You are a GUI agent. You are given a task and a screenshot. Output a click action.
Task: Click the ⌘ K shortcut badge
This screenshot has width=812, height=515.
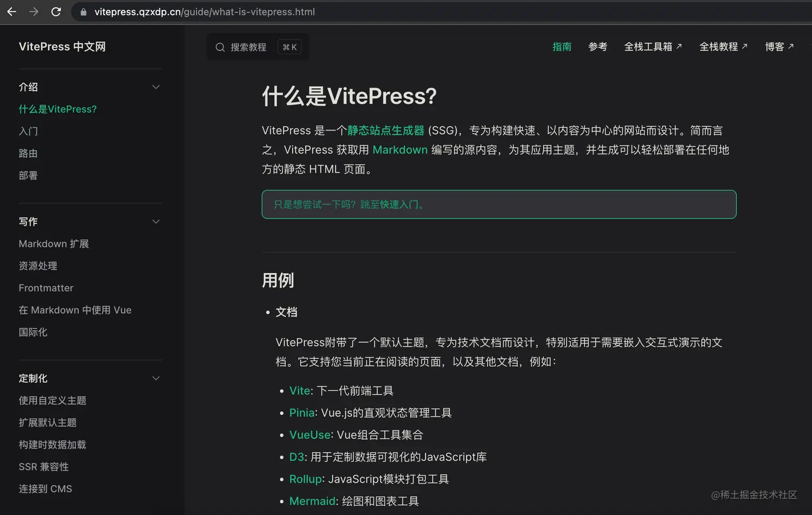click(289, 47)
